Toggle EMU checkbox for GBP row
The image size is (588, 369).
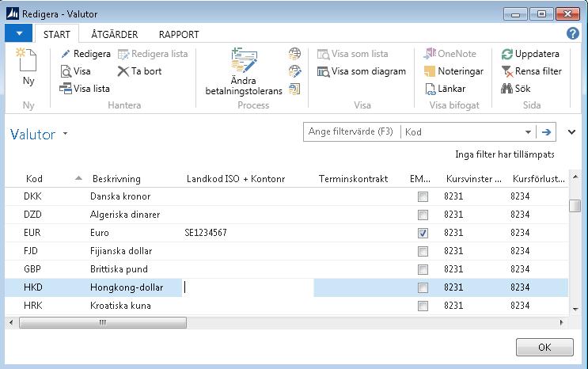pyautogui.click(x=423, y=269)
